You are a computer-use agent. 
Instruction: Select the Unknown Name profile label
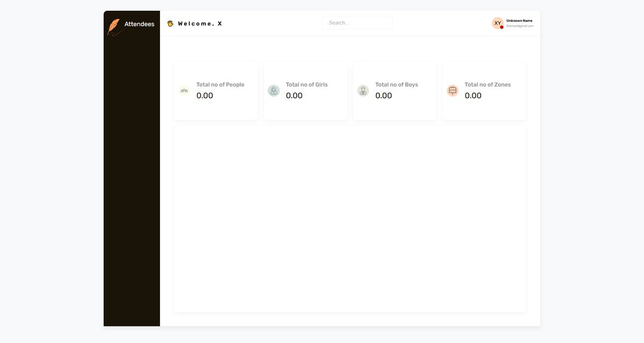pos(519,20)
